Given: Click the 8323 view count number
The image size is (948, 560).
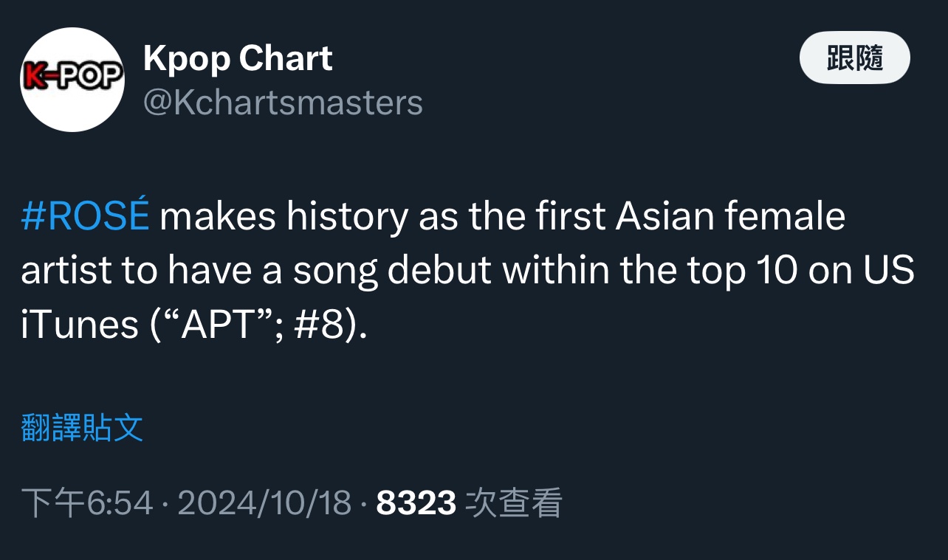Looking at the screenshot, I should coord(416,503).
